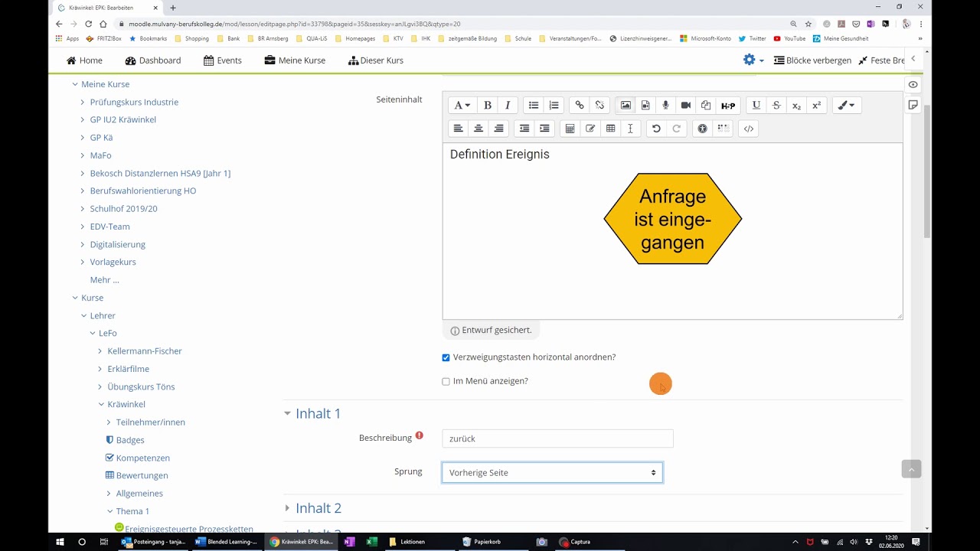Redo editor action

(676, 129)
